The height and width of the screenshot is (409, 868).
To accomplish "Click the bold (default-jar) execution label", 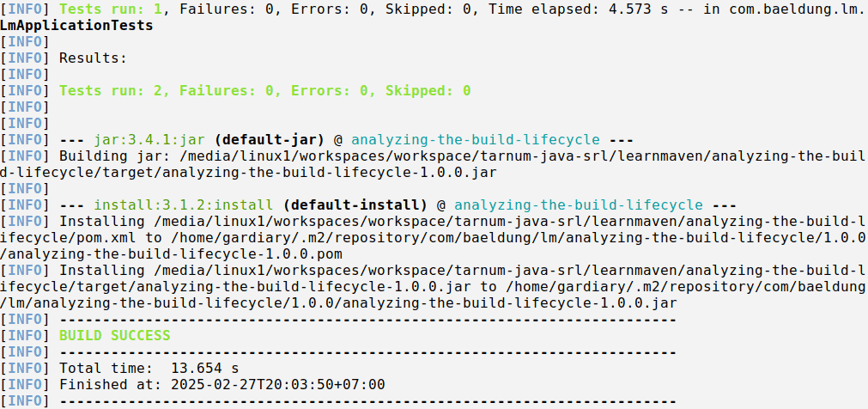I will tap(269, 140).
